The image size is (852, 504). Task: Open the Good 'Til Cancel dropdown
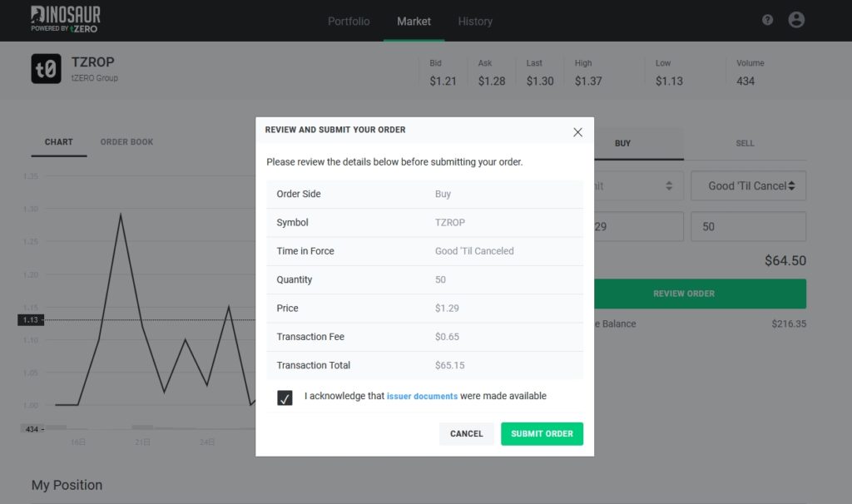tap(747, 186)
